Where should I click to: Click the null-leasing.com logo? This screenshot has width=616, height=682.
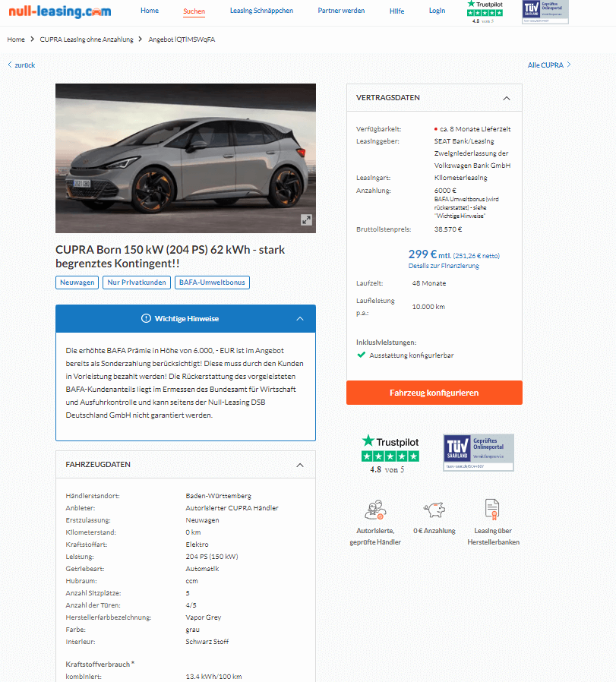60,11
